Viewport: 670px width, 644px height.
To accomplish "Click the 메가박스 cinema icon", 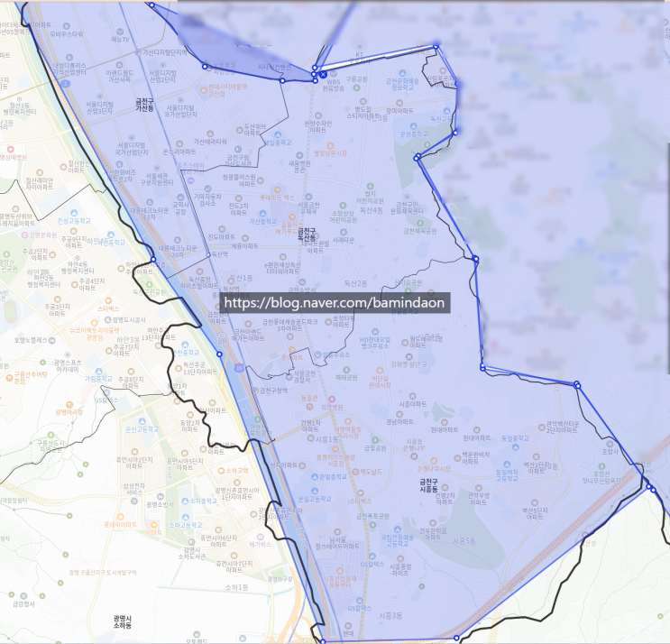I will coord(261,537).
